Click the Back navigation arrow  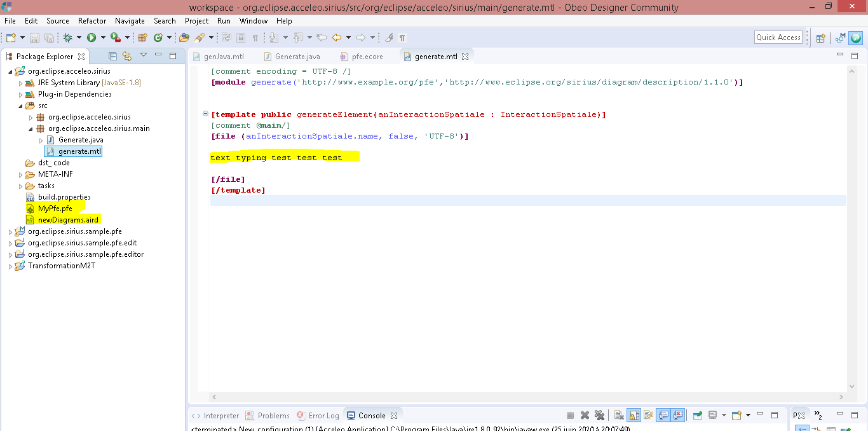[x=337, y=38]
